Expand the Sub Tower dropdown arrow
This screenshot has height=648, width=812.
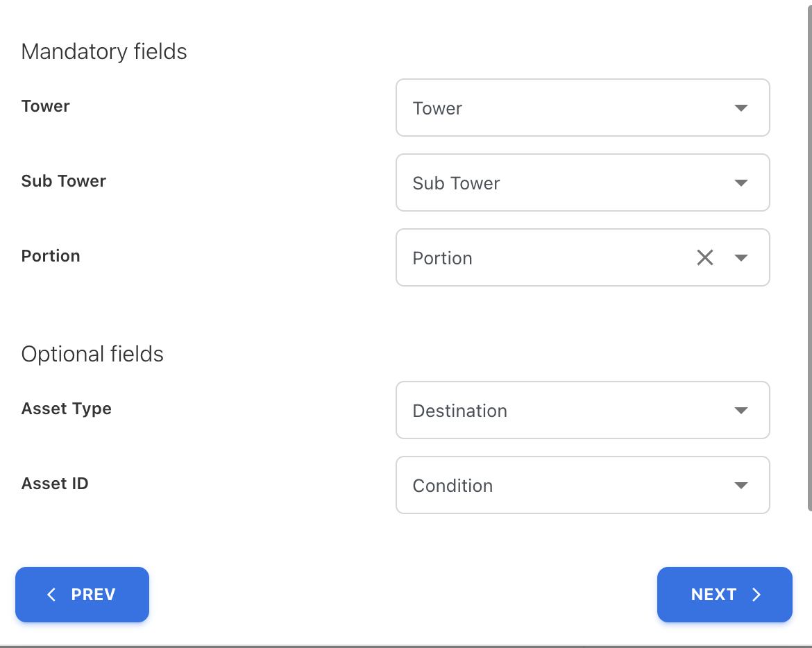coord(741,183)
